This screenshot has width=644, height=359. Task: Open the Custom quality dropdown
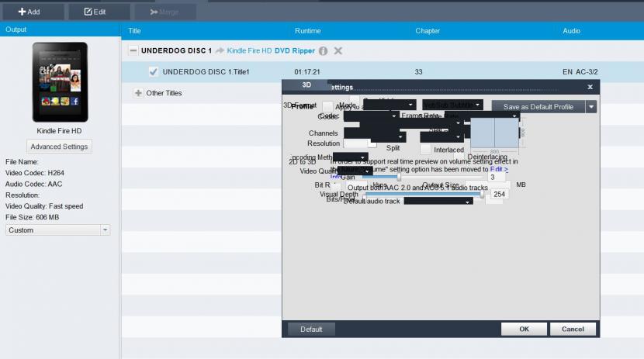point(58,230)
